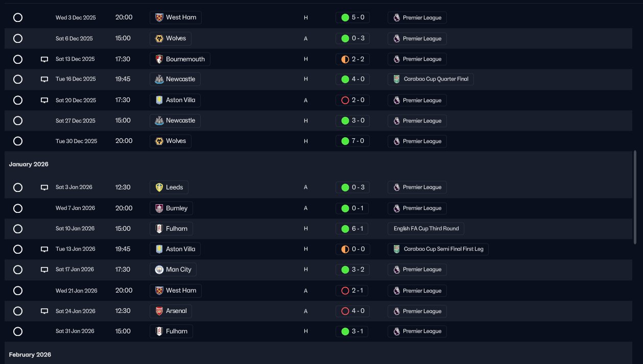Click the TV icon on the Bournemouth fixture
Viewport: 643px width, 364px height.
(44, 59)
